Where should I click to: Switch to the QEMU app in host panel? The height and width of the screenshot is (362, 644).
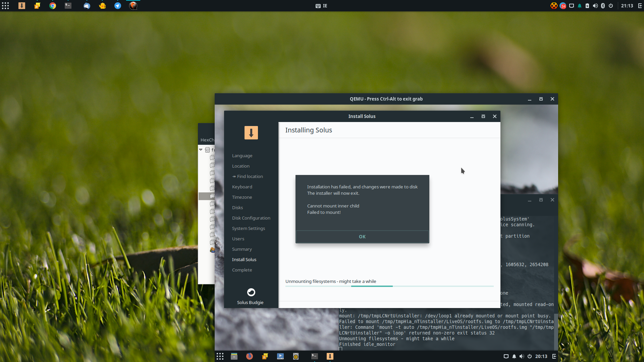[x=133, y=6]
